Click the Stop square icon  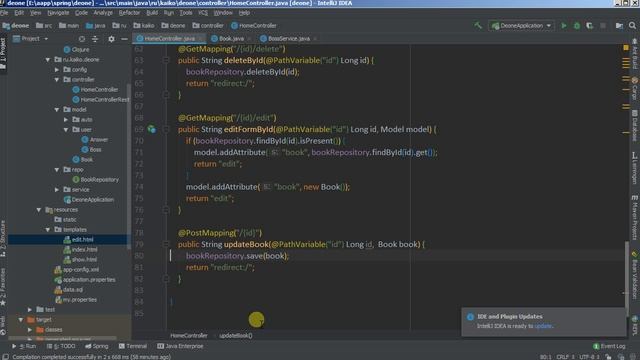602,26
